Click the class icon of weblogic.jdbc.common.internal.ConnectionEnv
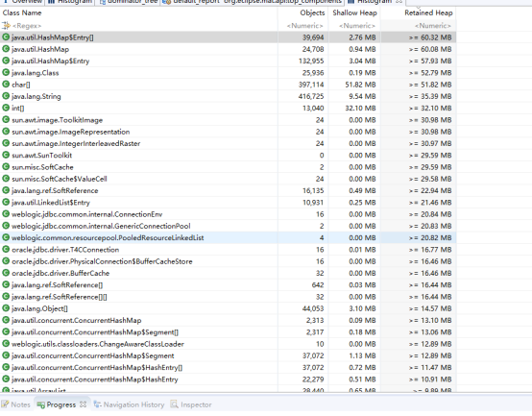This screenshot has height=416, width=532. click(x=6, y=214)
